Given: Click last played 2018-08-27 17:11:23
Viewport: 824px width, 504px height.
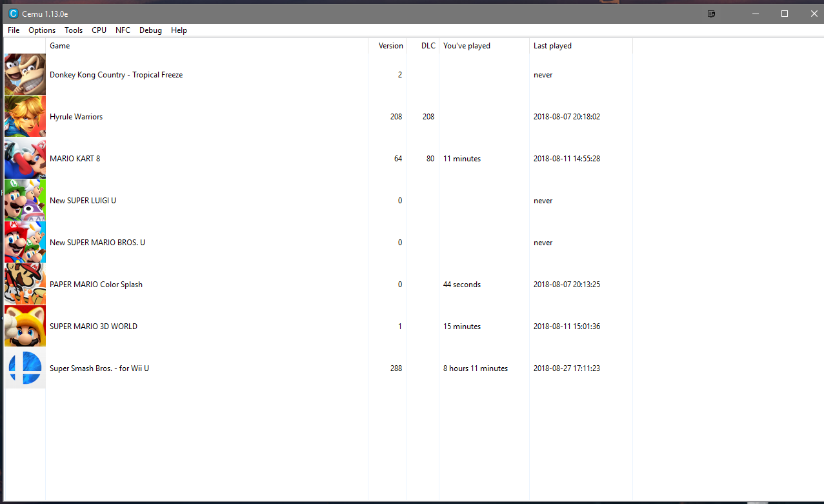Looking at the screenshot, I should (x=567, y=368).
